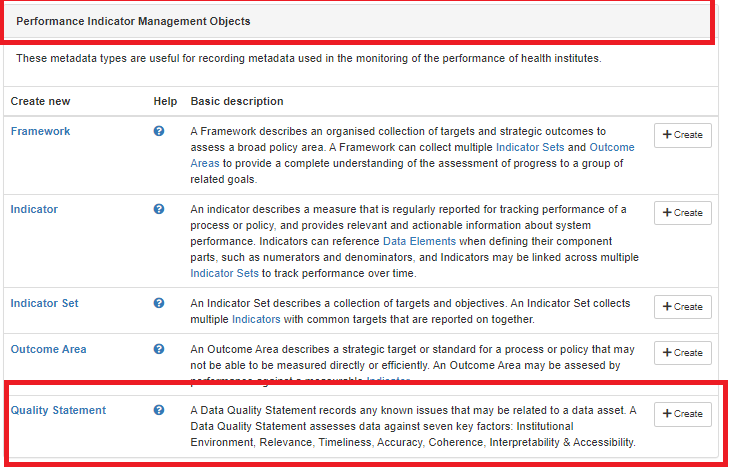
Task: Show help for Indicator Set
Action: coord(159,303)
